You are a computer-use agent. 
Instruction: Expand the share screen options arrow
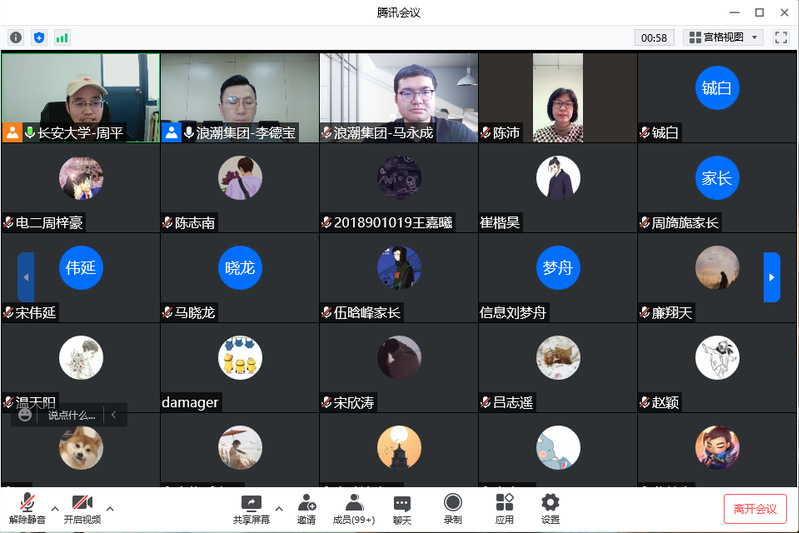(279, 506)
